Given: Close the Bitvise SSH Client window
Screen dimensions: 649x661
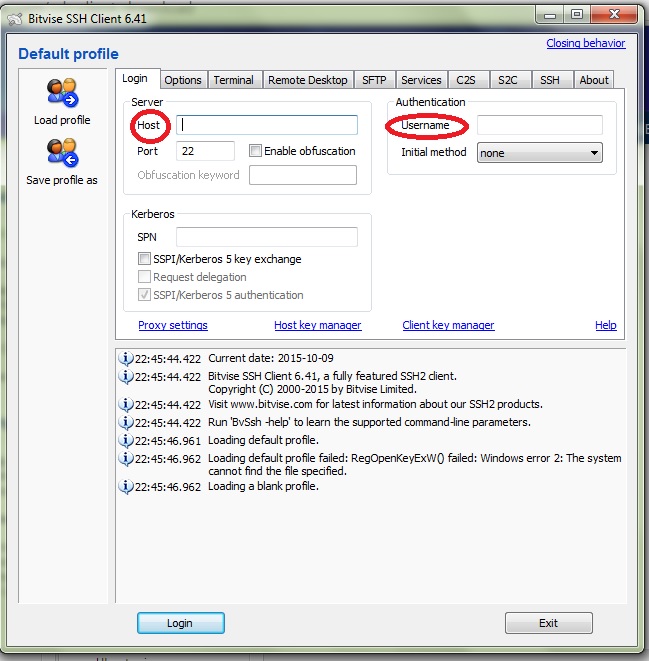Looking at the screenshot, I should pyautogui.click(x=614, y=16).
